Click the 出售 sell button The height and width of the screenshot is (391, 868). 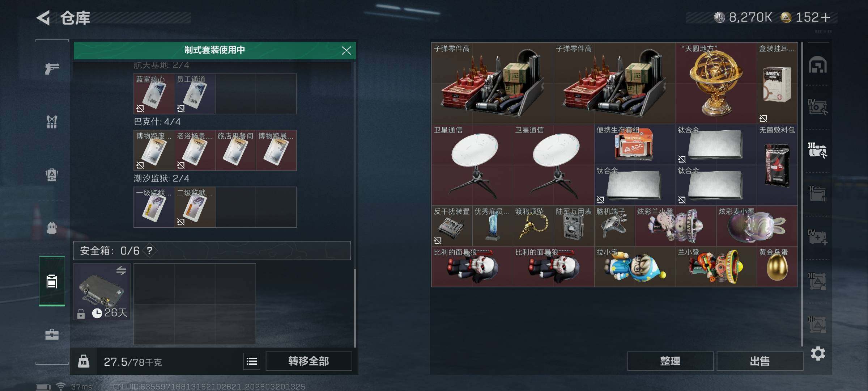click(x=759, y=361)
